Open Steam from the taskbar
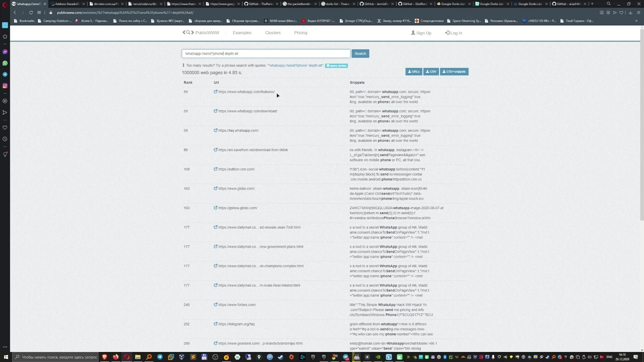 (x=280, y=357)
